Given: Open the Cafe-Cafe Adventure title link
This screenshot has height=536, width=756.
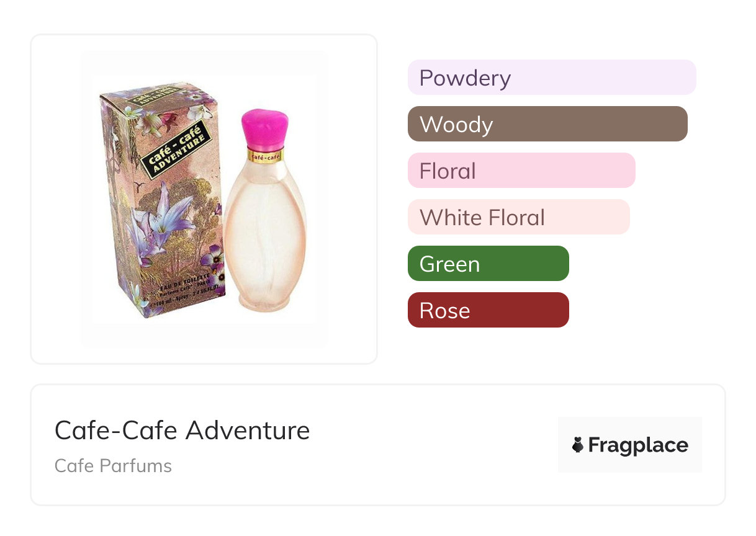Looking at the screenshot, I should point(182,430).
